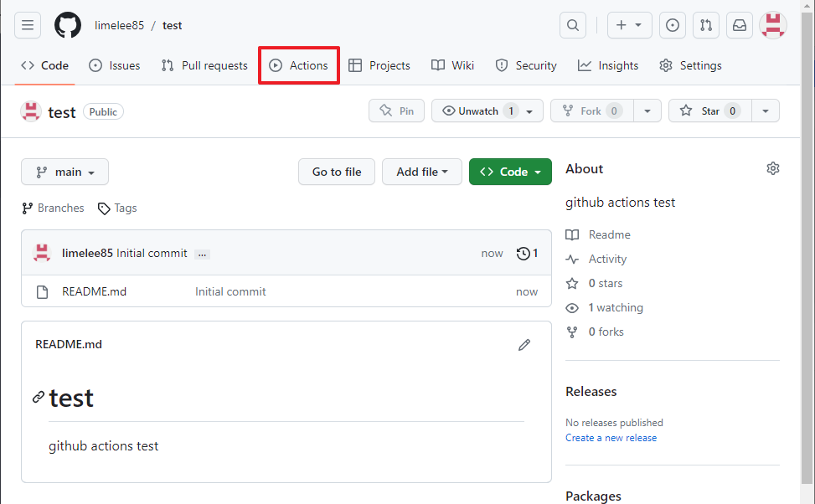
Task: View the Tags link
Action: 117,208
